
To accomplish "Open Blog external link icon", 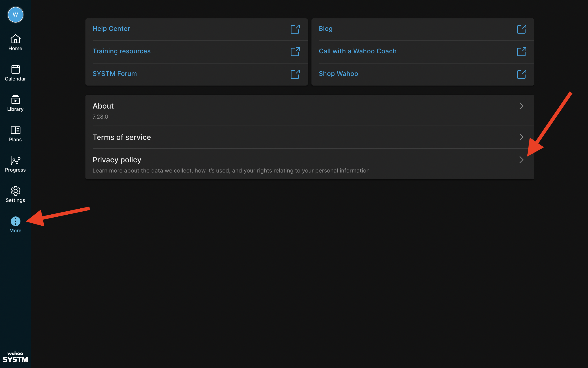I will click(x=521, y=29).
